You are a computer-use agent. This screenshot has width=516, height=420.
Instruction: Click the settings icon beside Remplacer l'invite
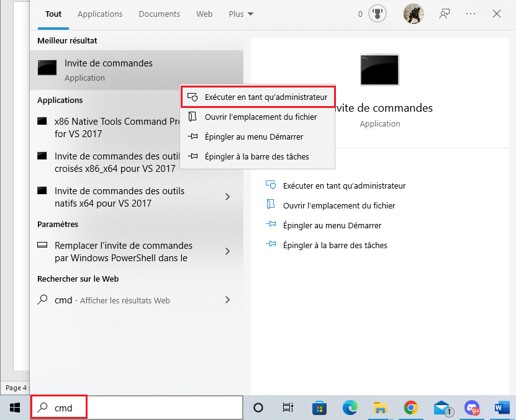[42, 244]
